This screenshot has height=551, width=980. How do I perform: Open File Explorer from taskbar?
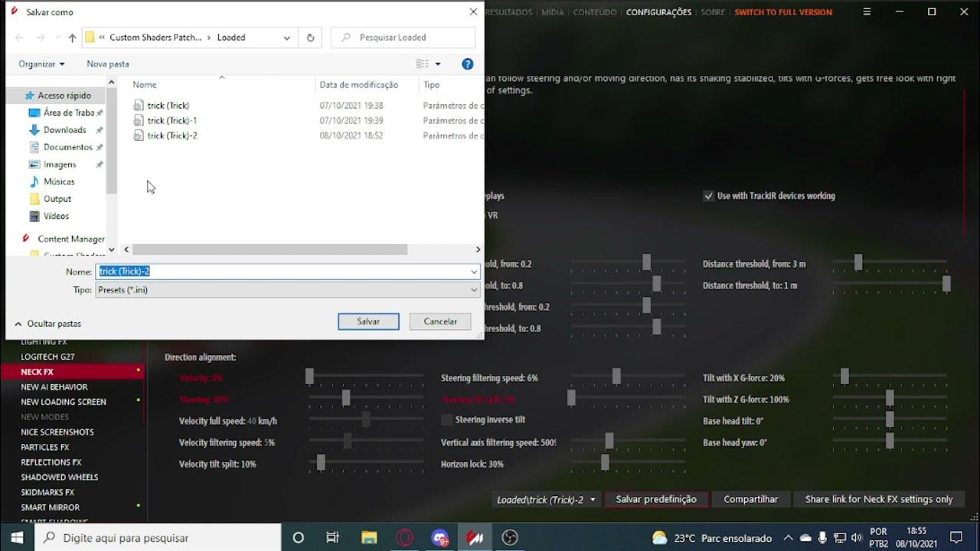point(368,538)
